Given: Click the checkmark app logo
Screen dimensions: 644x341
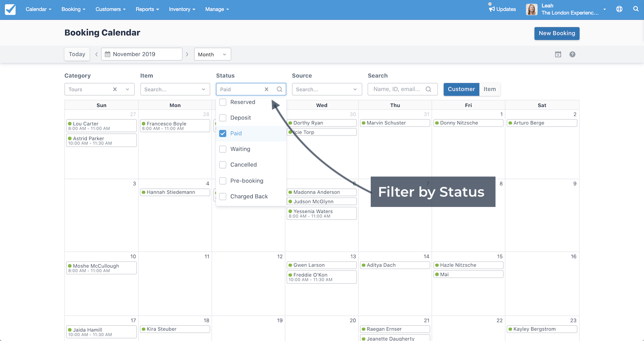Looking at the screenshot, I should pyautogui.click(x=10, y=9).
